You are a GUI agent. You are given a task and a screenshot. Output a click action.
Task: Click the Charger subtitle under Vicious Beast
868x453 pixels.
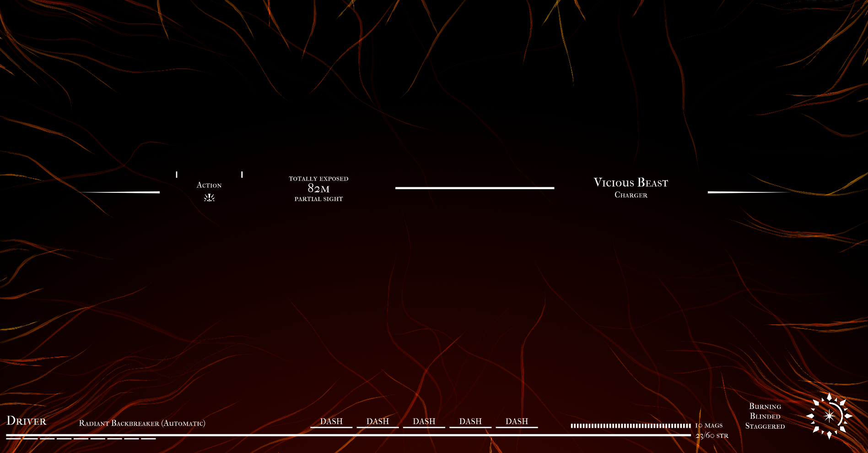(x=631, y=195)
